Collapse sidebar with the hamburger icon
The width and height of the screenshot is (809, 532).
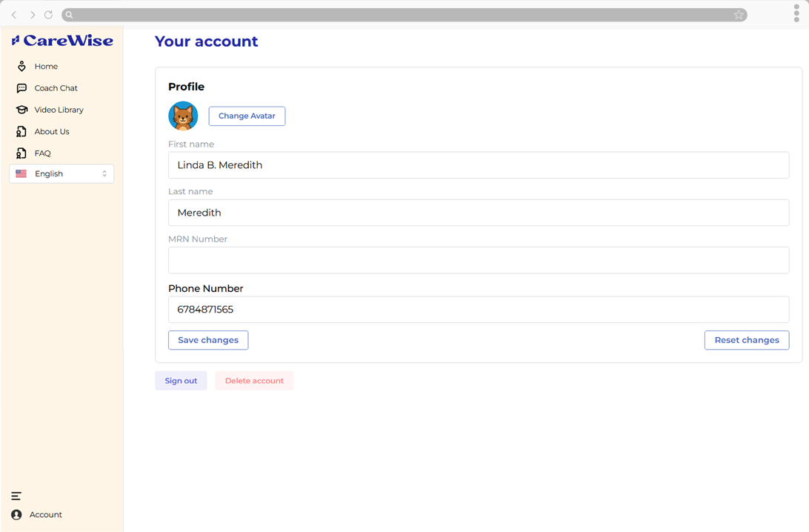pos(16,496)
